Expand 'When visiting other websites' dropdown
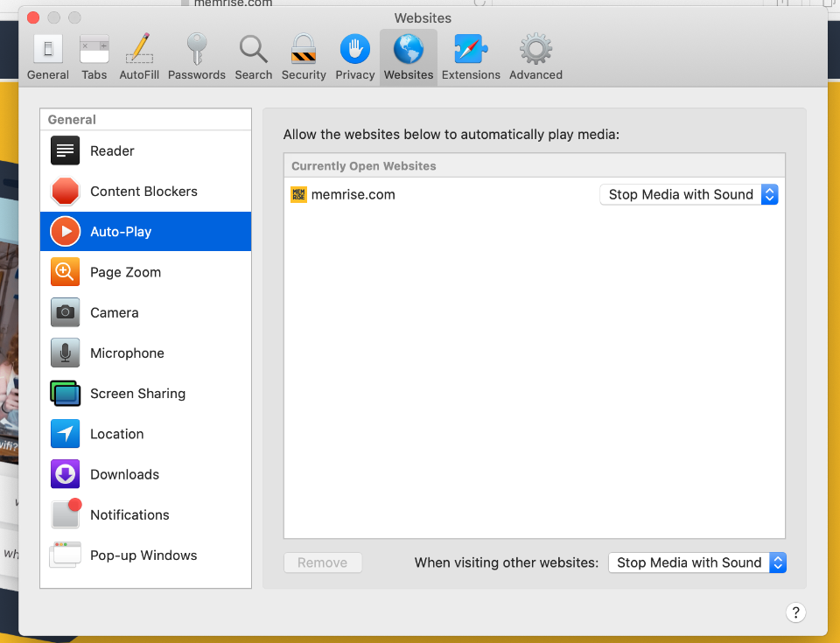Viewport: 840px width, 643px height. pos(697,563)
